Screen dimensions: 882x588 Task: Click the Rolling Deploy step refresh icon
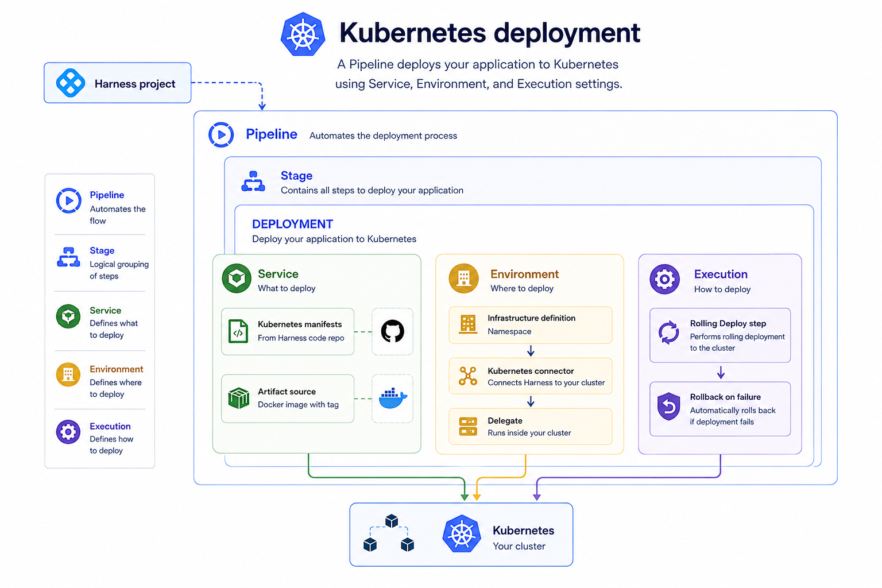(x=668, y=332)
